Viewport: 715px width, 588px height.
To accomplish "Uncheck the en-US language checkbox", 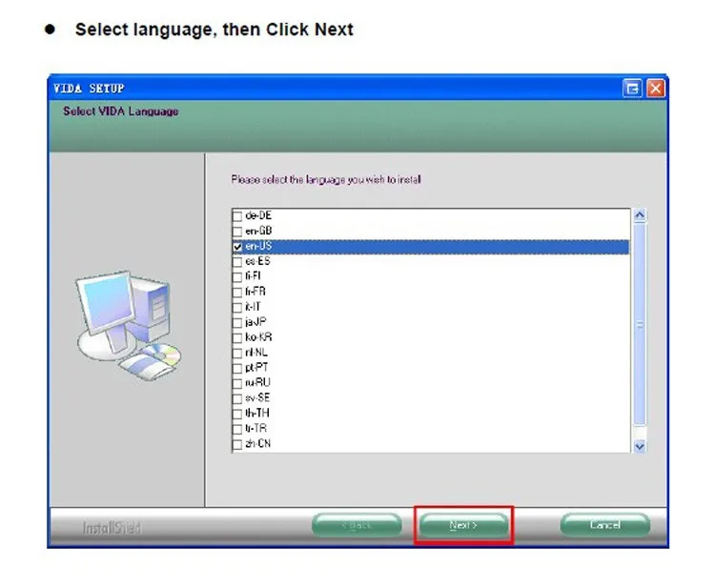I will pyautogui.click(x=237, y=247).
